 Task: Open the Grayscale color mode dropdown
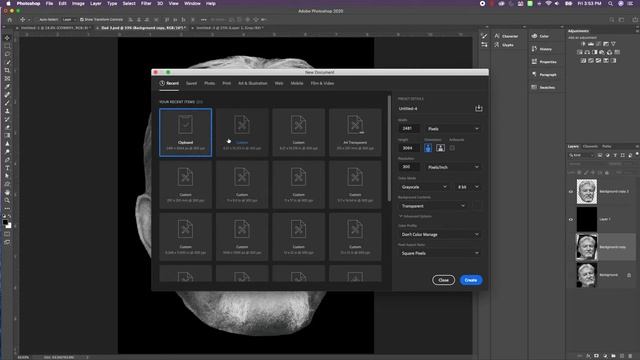coord(424,187)
